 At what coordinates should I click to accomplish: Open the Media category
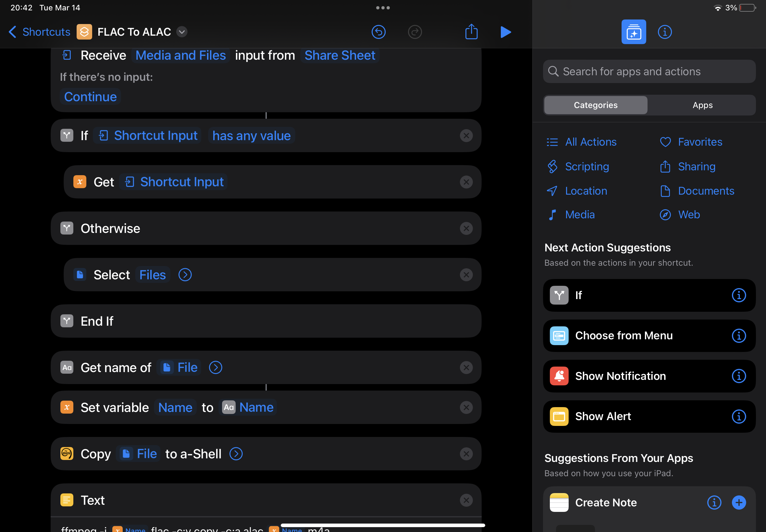click(580, 214)
